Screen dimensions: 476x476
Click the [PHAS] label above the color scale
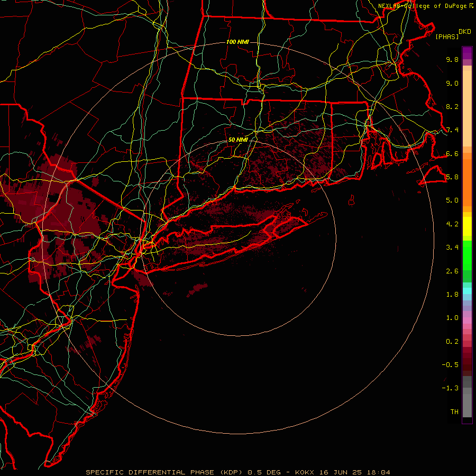447,36
